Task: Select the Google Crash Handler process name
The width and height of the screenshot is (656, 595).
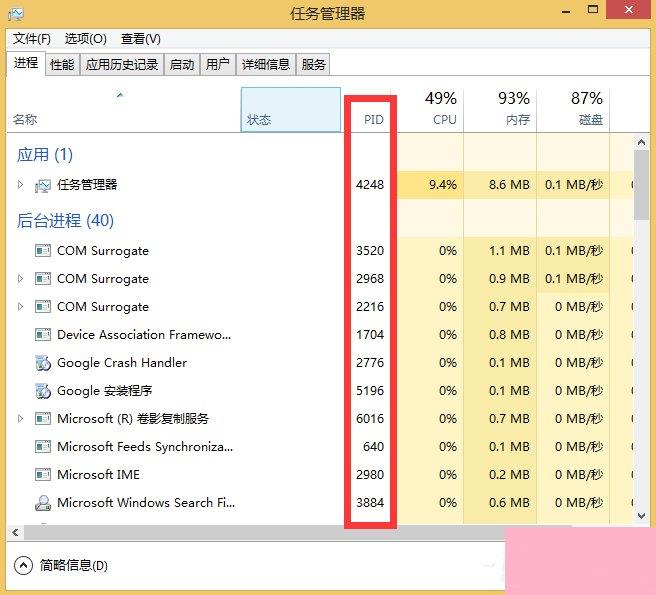Action: pyautogui.click(x=122, y=363)
